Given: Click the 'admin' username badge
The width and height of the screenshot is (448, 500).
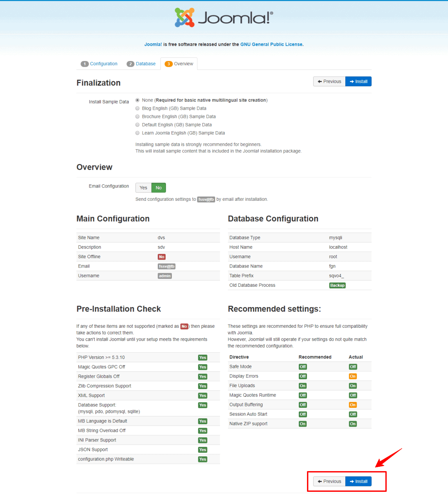Looking at the screenshot, I should pyautogui.click(x=165, y=276).
